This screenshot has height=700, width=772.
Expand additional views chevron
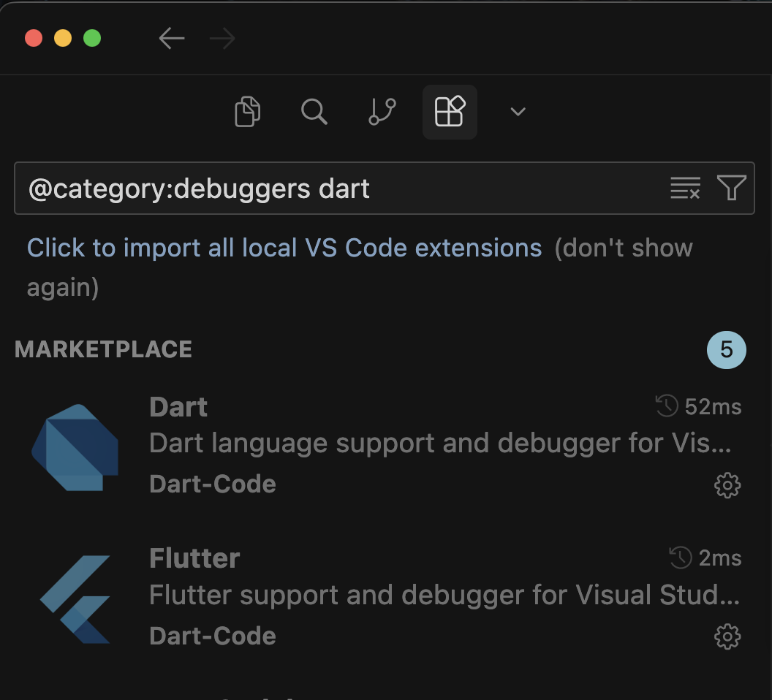[x=518, y=112]
